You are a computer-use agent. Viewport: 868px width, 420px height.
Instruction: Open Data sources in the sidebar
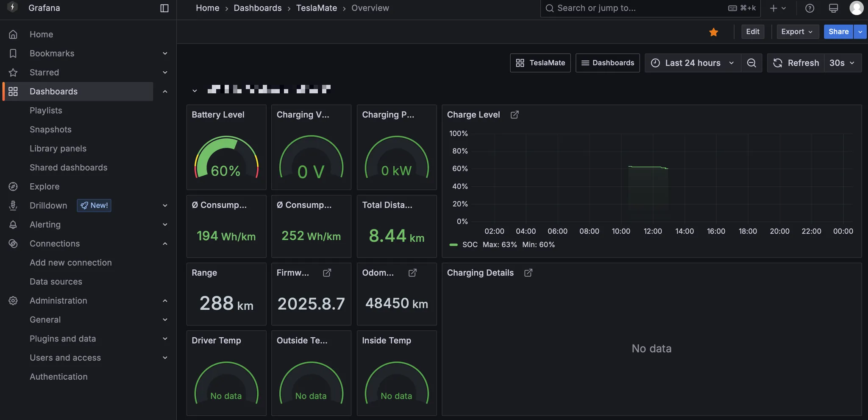click(x=56, y=282)
